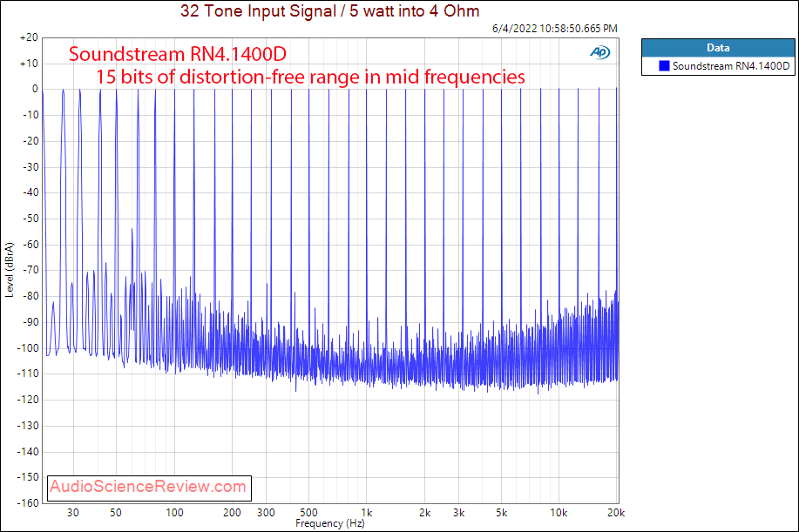Click the -100 y-axis tick label
Screen dimensions: 799x532
point(29,348)
